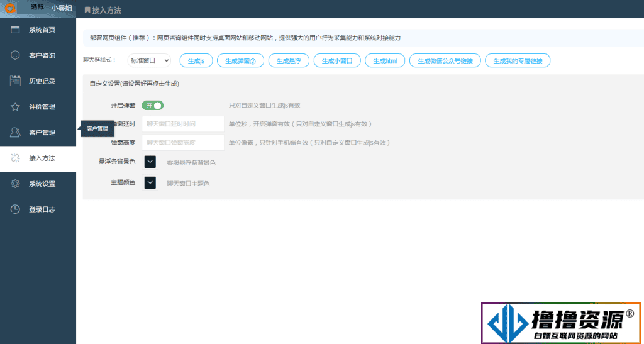Focus the 聊天窗口延时时间 input field
The image size is (644, 344).
point(183,123)
